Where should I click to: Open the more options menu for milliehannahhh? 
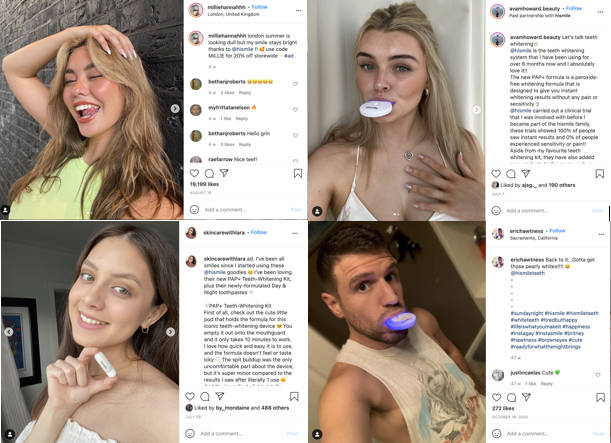coord(298,11)
